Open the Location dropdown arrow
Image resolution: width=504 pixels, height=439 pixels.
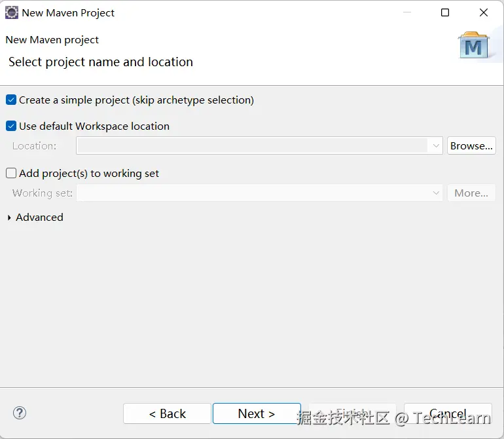pyautogui.click(x=436, y=145)
